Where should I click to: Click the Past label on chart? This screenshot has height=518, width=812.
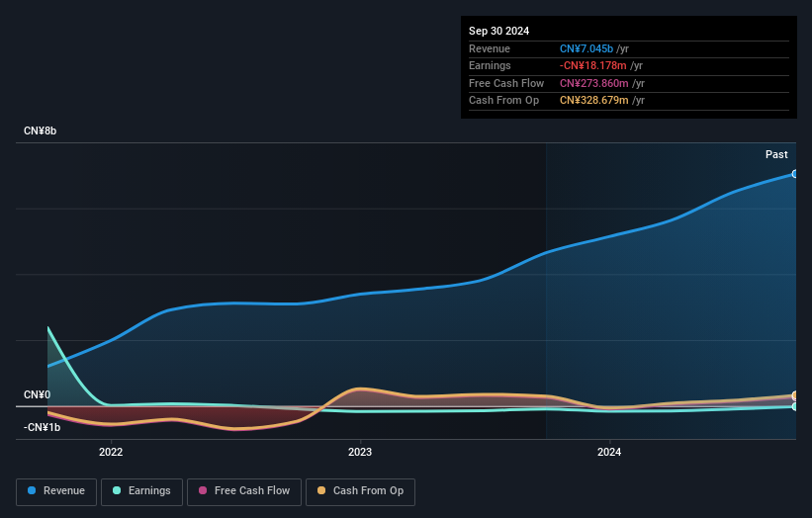(776, 154)
